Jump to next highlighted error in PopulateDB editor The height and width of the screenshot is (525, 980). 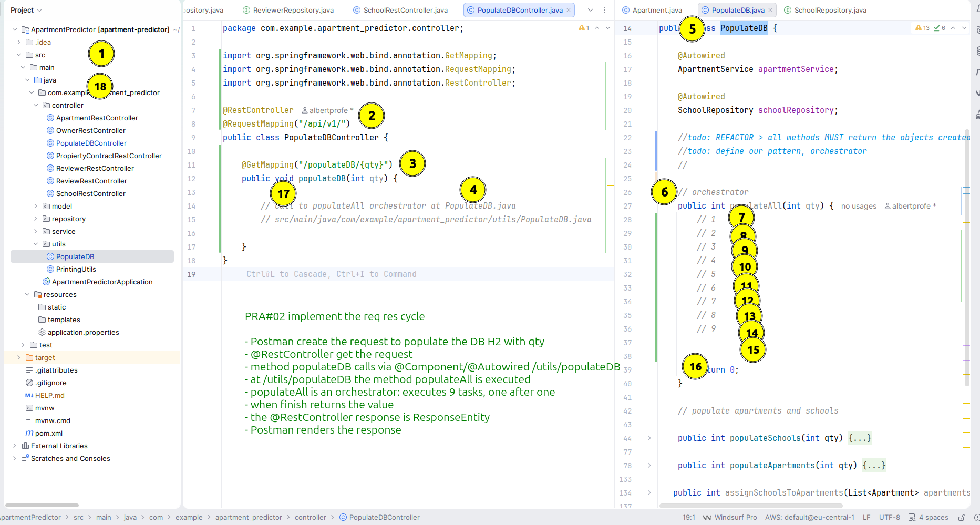pyautogui.click(x=964, y=28)
